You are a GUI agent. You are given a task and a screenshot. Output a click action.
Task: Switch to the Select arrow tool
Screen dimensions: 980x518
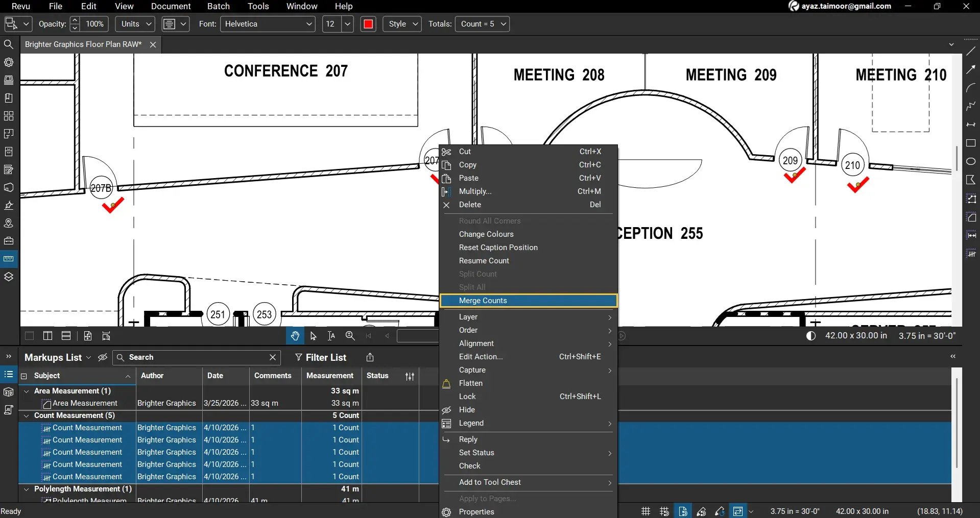[x=313, y=336]
